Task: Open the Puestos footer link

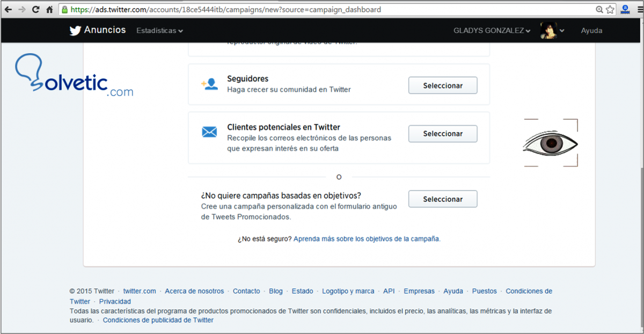Action: [485, 291]
